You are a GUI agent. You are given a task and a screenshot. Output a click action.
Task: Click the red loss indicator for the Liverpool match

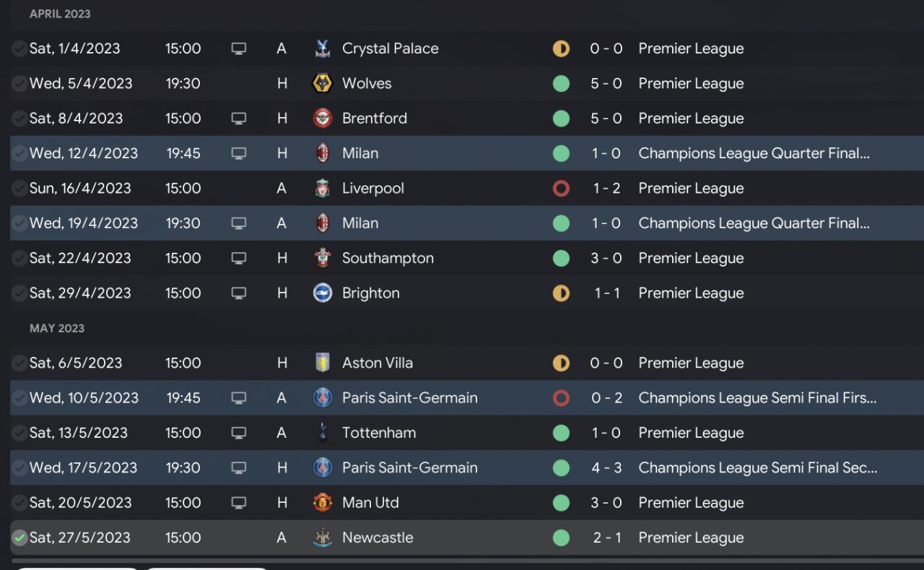[x=561, y=189]
